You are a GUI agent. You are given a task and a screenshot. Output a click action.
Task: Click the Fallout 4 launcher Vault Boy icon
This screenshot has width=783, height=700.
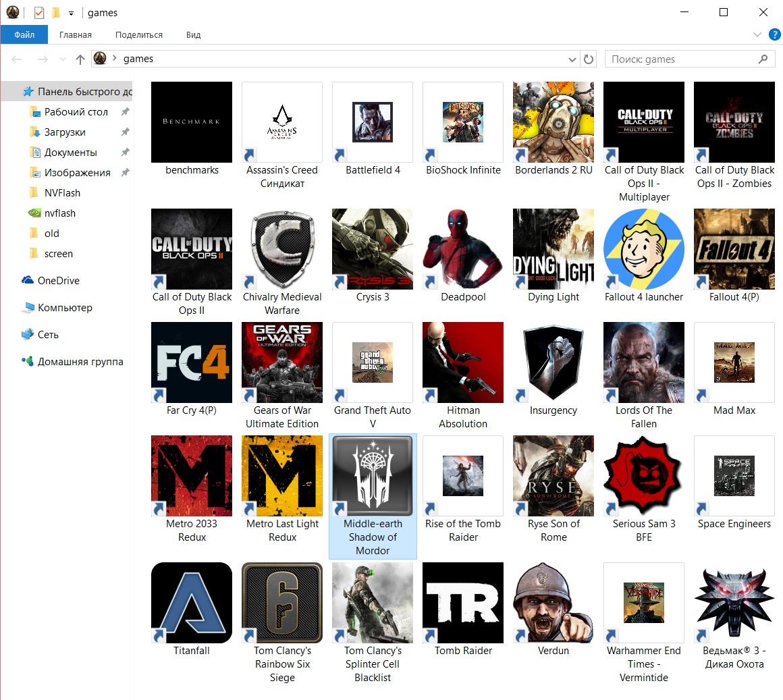(x=644, y=249)
